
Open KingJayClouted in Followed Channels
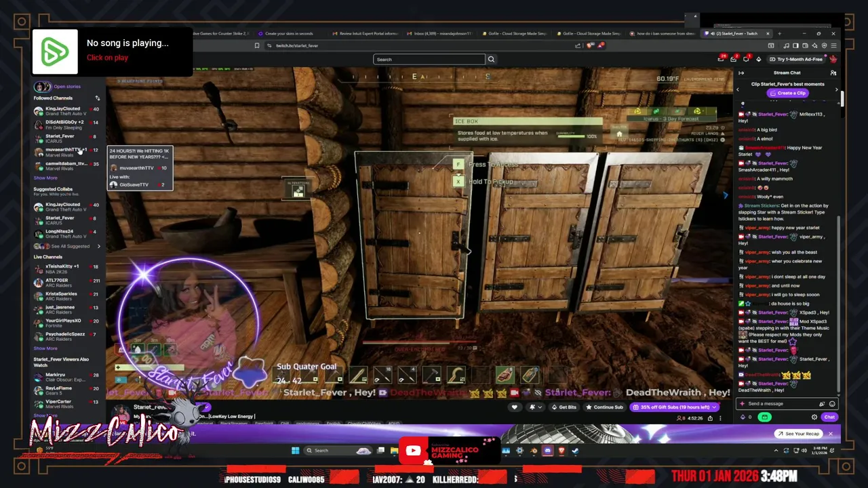(x=66, y=111)
